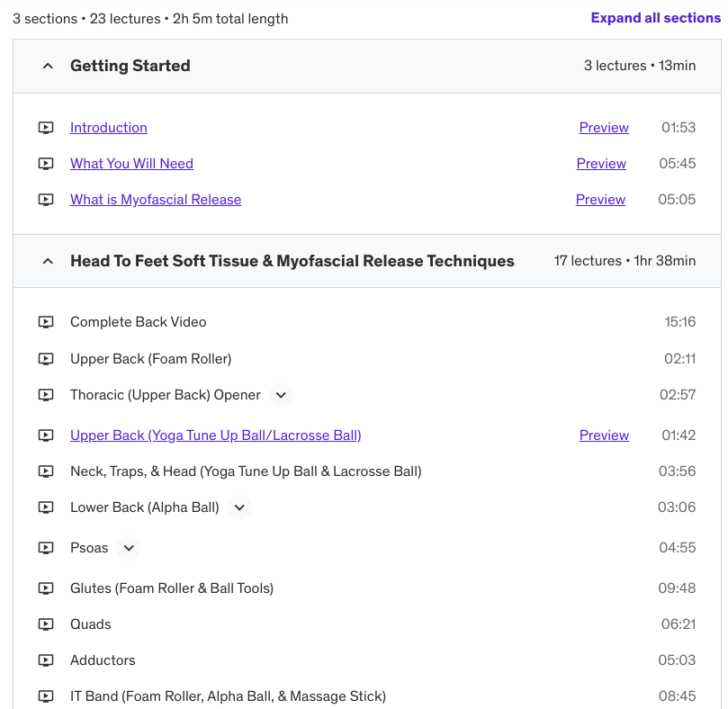Preview the Upper Back Yoga Tune Up Ball lecture
This screenshot has width=728, height=709.
tap(604, 435)
